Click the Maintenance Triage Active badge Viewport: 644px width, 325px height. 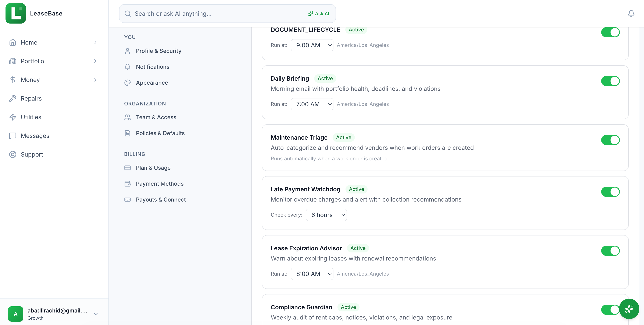coord(343,137)
